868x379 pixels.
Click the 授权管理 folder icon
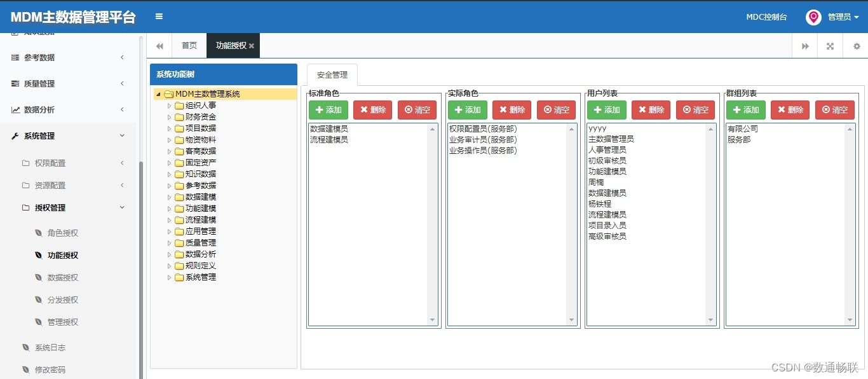click(x=26, y=207)
